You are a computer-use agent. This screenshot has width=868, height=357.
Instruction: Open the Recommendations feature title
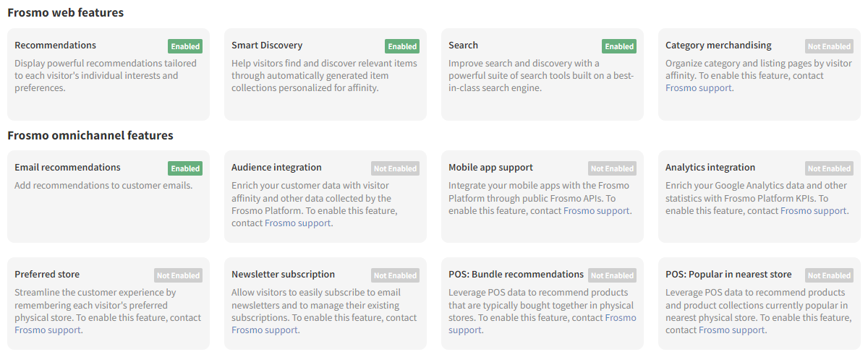pos(55,46)
